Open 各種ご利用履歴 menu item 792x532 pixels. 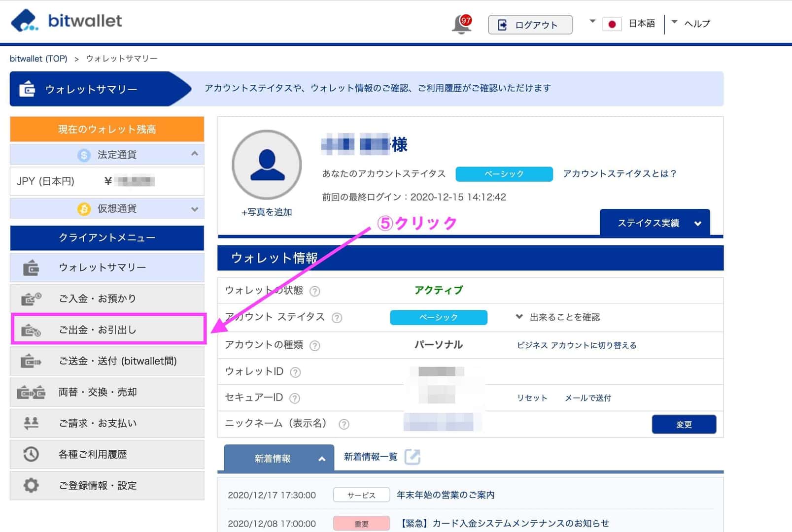click(107, 454)
